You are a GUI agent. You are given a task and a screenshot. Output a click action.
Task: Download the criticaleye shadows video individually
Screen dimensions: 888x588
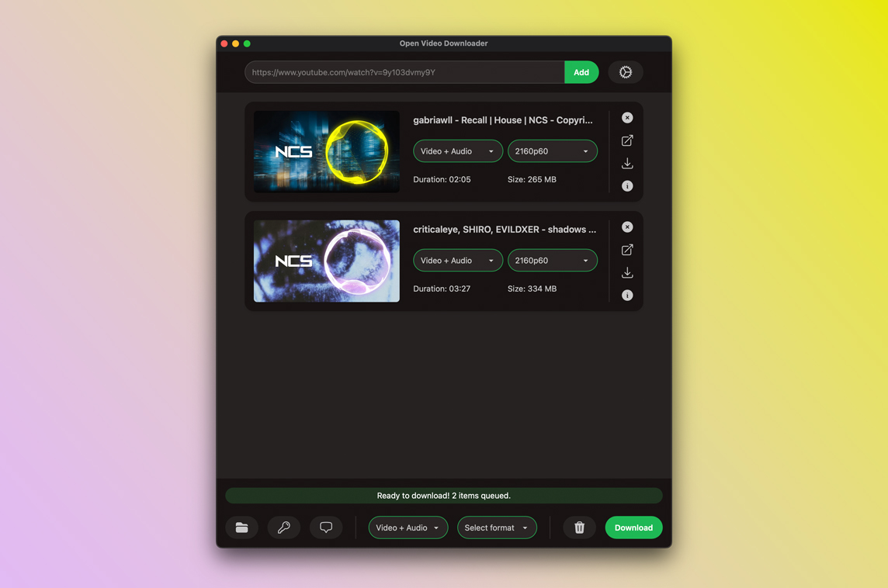click(627, 273)
